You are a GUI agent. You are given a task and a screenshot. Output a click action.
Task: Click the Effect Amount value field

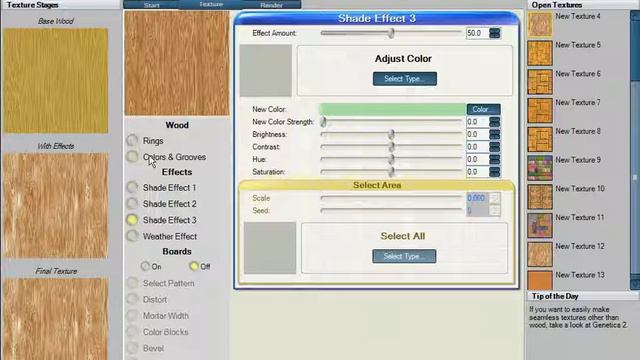click(x=477, y=33)
